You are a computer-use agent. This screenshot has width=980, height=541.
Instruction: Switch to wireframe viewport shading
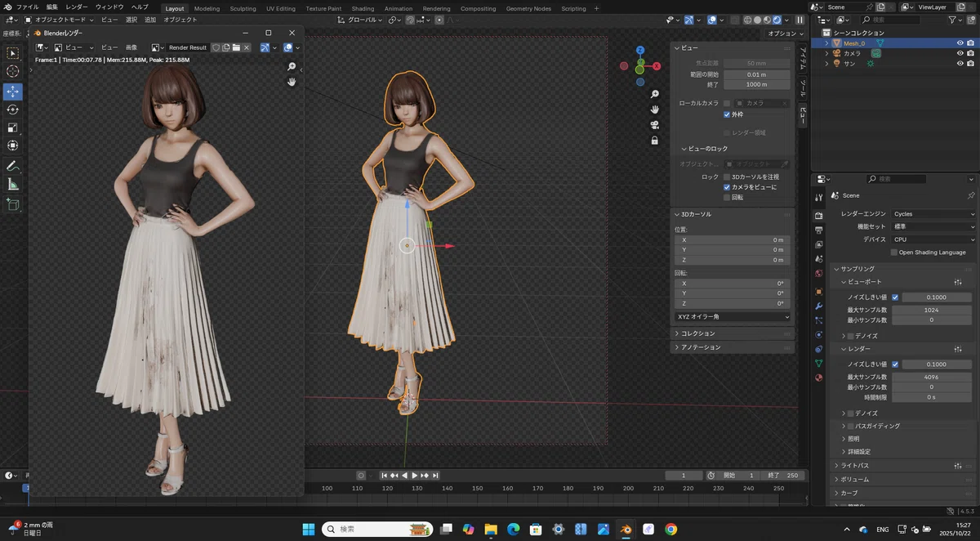tap(747, 20)
